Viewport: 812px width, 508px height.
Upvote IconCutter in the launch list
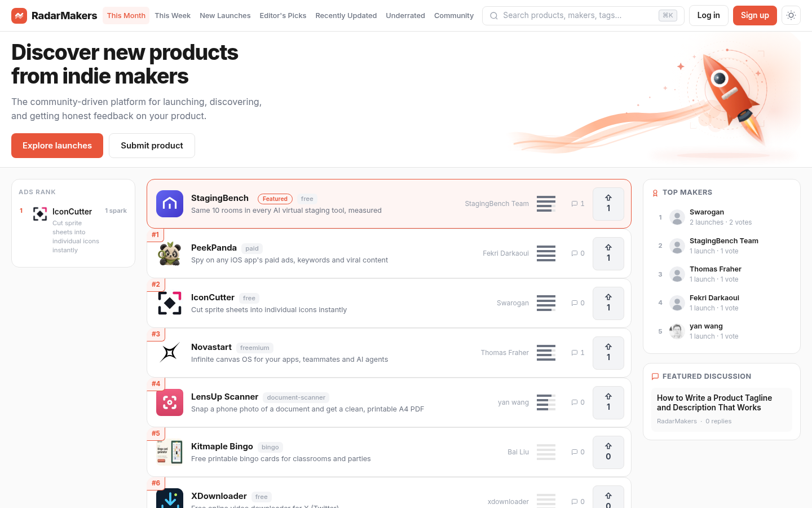[x=608, y=303]
